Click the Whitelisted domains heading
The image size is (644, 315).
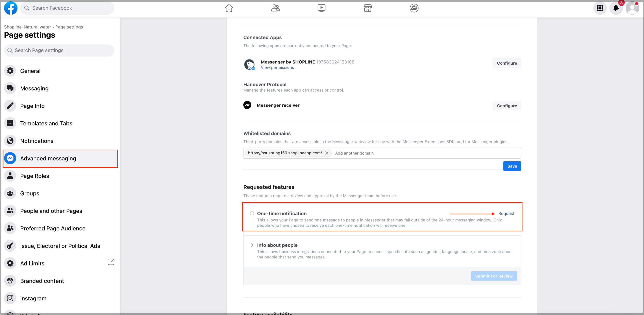(267, 133)
